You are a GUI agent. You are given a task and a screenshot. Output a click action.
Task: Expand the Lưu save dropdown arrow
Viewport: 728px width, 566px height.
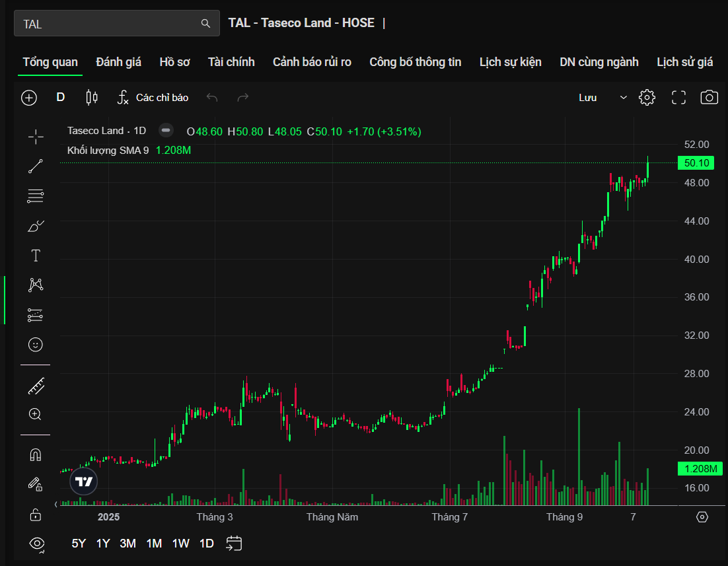tap(623, 98)
